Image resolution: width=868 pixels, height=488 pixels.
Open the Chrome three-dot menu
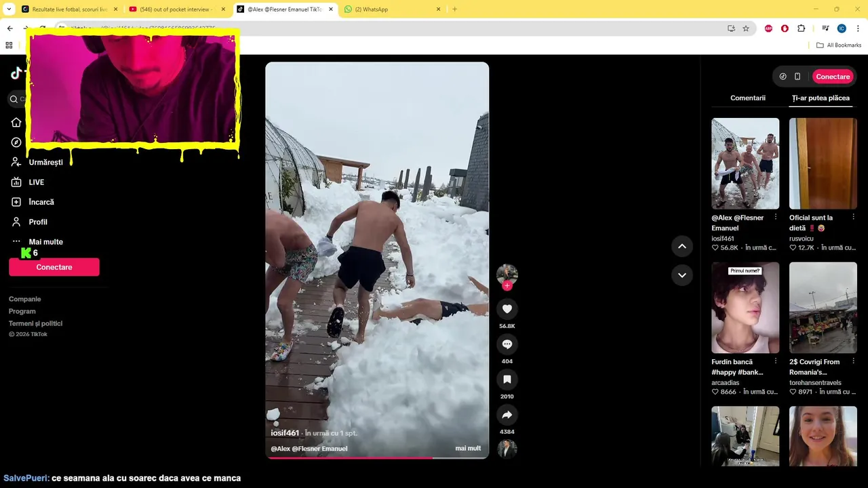click(859, 28)
